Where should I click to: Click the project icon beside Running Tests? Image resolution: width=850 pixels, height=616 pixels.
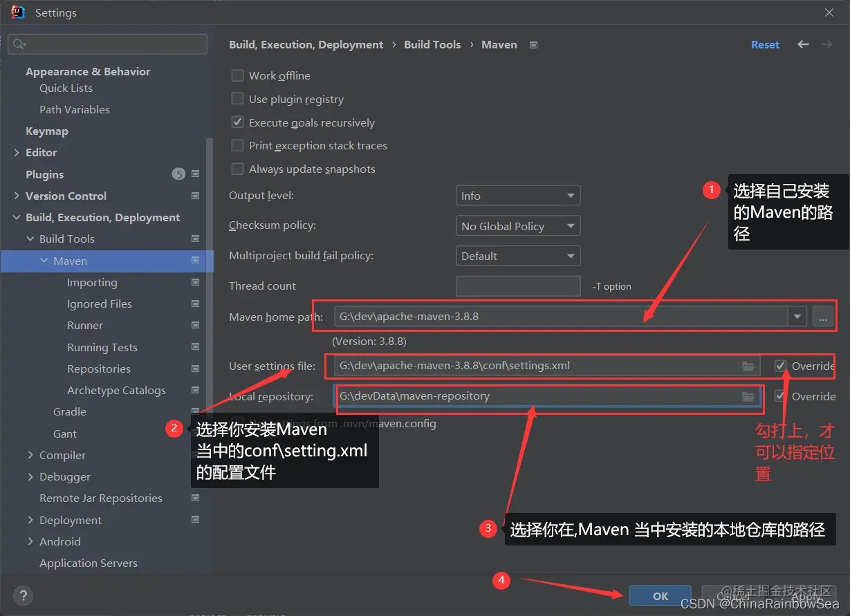pos(195,347)
